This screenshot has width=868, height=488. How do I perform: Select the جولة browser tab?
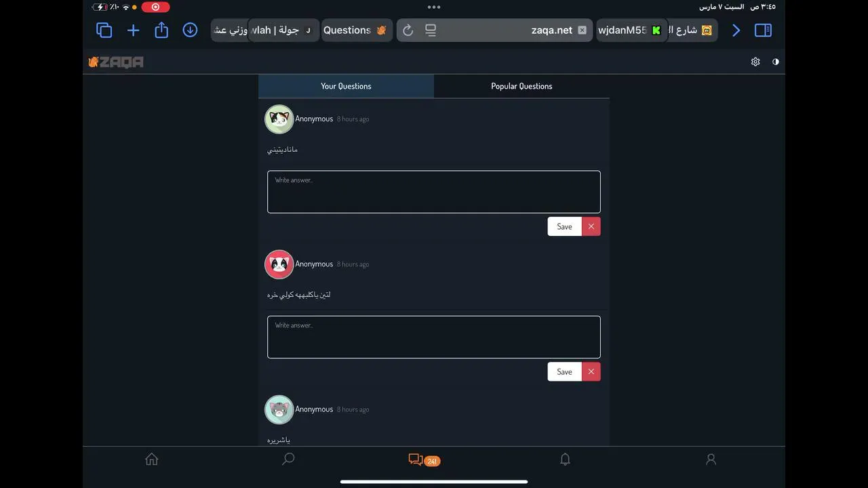point(283,30)
